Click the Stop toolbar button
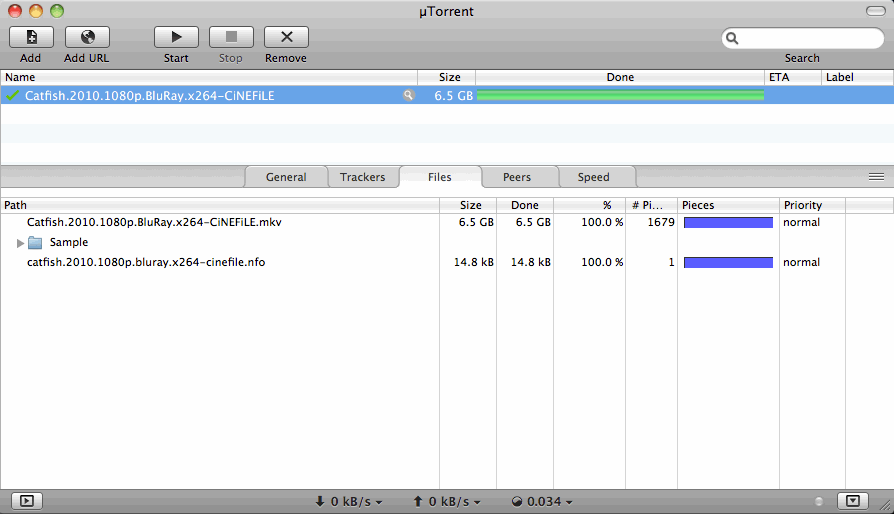The height and width of the screenshot is (514, 894). click(x=231, y=37)
